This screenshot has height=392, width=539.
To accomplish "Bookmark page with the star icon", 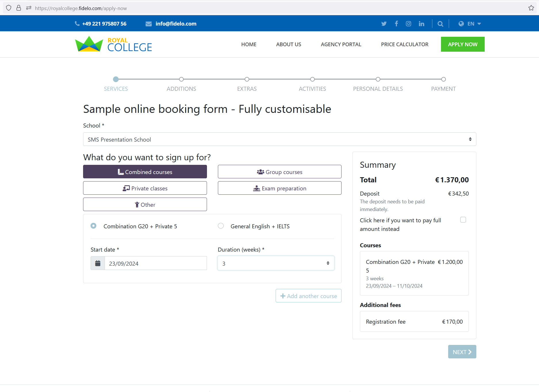I will point(531,8).
